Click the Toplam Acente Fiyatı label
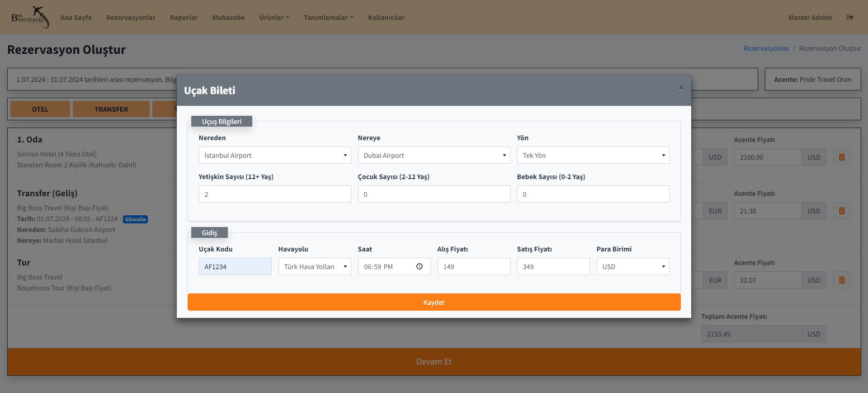Viewport: 868px width, 393px height. [x=734, y=317]
